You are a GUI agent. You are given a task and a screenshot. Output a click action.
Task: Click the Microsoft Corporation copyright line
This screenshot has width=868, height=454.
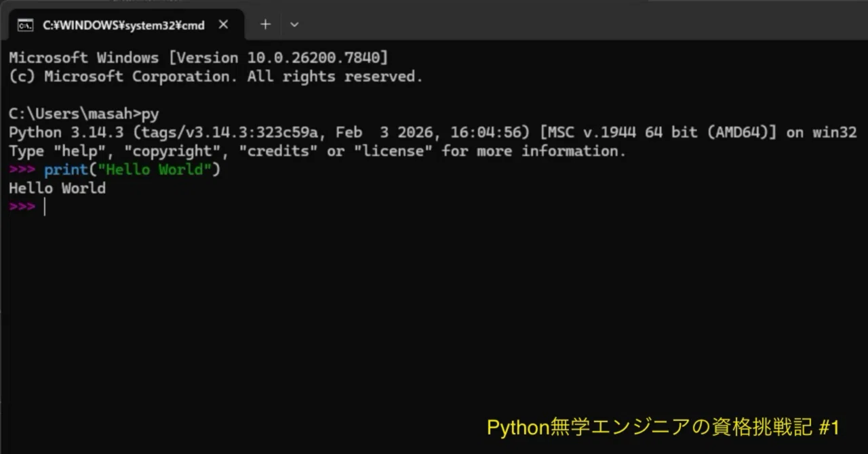(x=216, y=77)
